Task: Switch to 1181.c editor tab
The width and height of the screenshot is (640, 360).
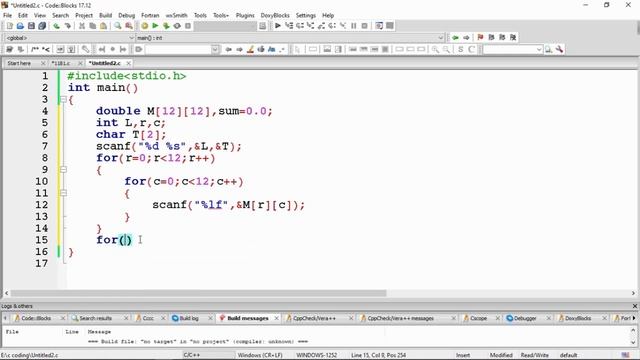Action: pyautogui.click(x=61, y=63)
